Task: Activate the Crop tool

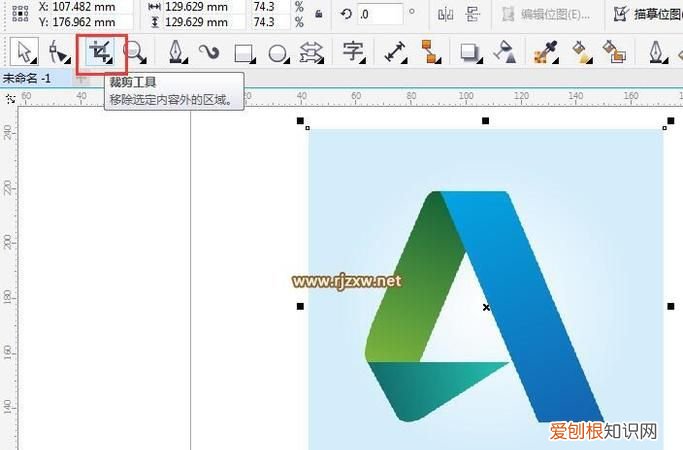Action: pos(99,52)
